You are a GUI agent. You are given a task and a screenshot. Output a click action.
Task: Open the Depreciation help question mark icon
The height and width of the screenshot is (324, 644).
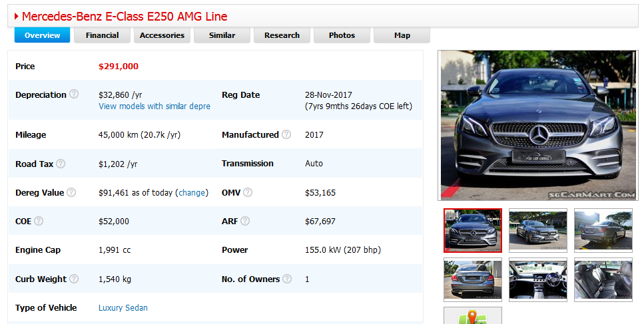pos(74,94)
